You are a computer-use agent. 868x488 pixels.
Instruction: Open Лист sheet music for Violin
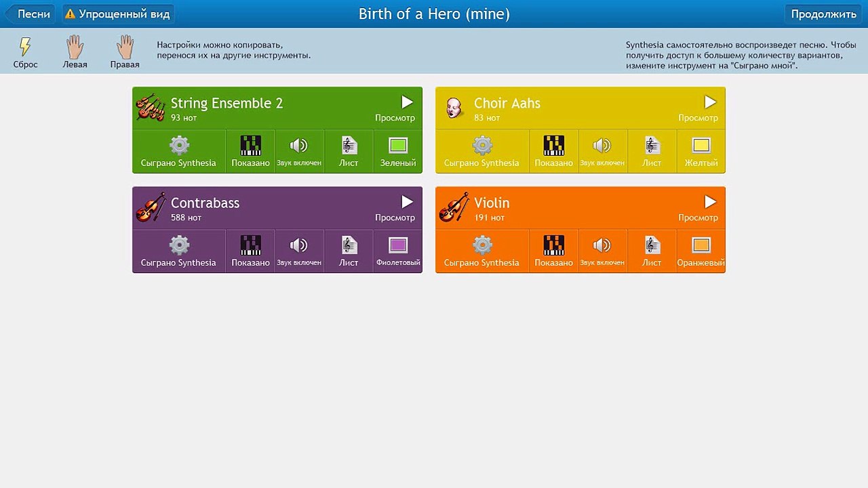652,251
